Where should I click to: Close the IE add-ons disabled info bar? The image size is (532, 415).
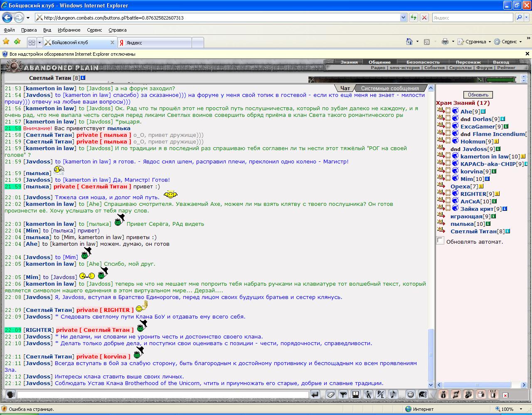click(527, 54)
